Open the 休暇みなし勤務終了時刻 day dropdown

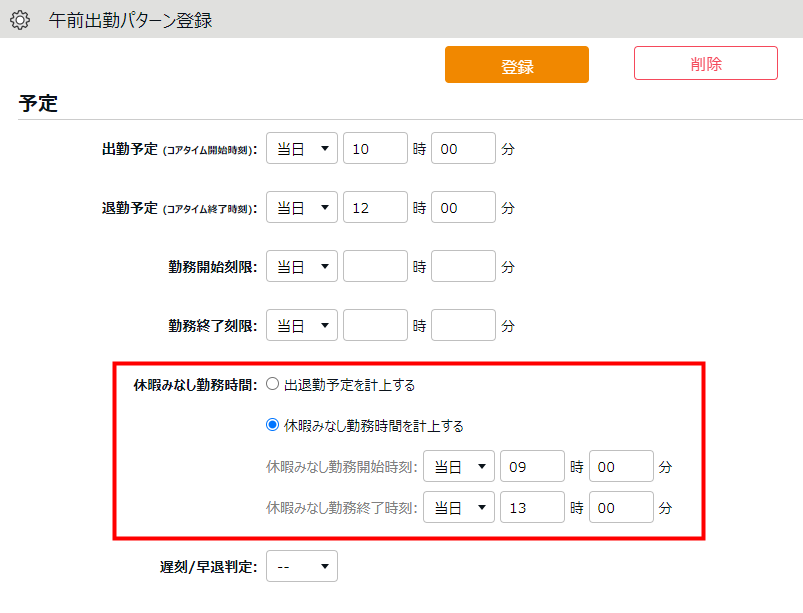(x=459, y=507)
